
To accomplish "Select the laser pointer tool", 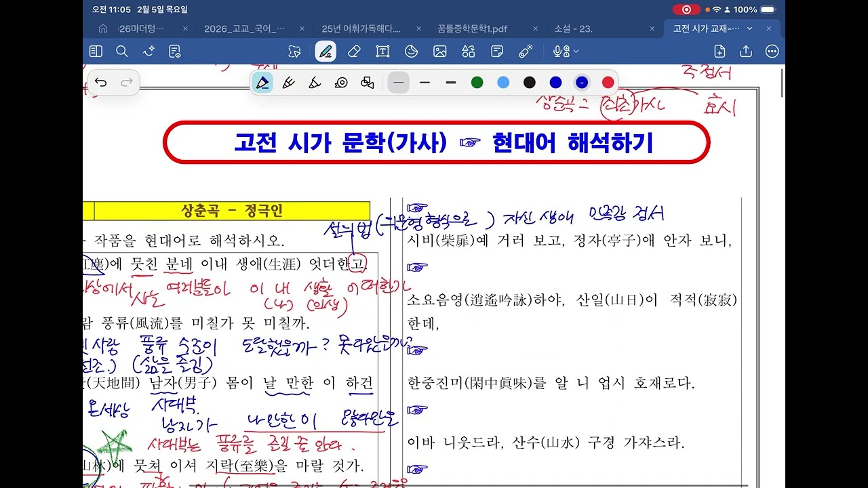I will pos(526,52).
